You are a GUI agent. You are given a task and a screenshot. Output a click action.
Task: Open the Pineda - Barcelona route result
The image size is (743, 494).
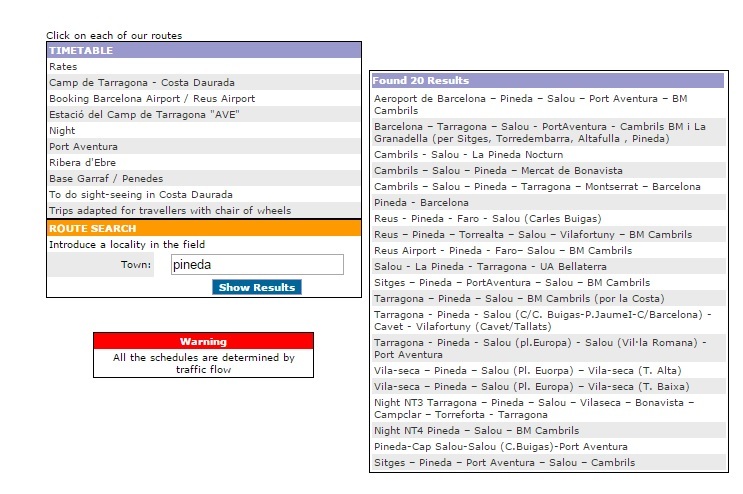[421, 203]
